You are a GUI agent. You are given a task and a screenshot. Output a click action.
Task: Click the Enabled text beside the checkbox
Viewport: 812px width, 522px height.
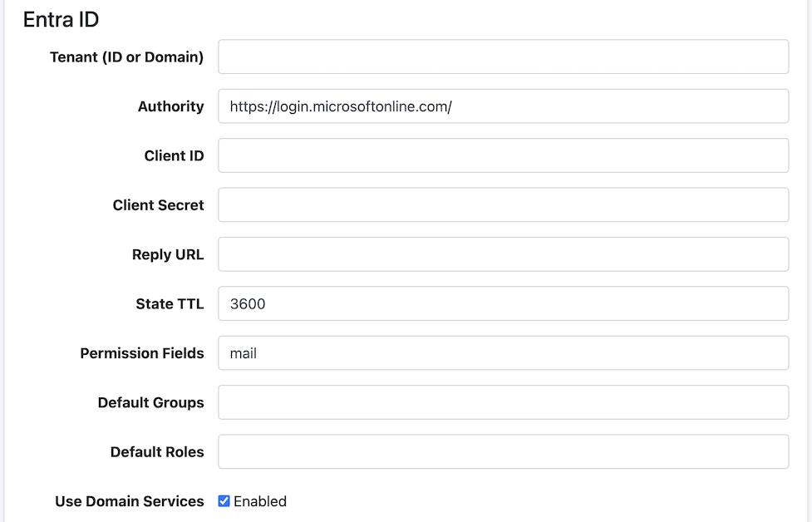(260, 501)
